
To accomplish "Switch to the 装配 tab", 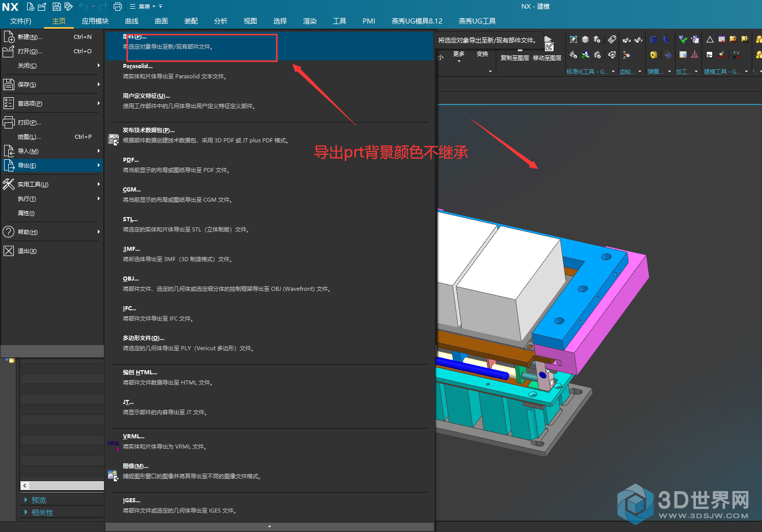I will (x=191, y=21).
